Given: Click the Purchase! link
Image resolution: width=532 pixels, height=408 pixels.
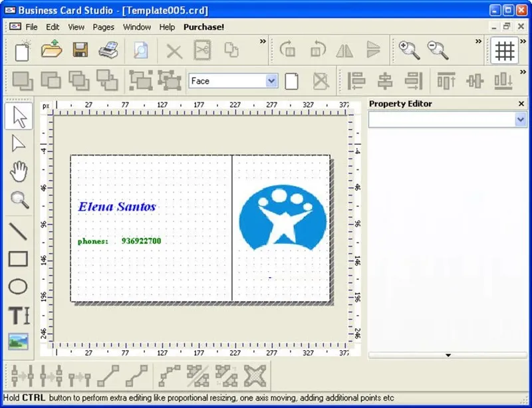Looking at the screenshot, I should click(x=203, y=27).
